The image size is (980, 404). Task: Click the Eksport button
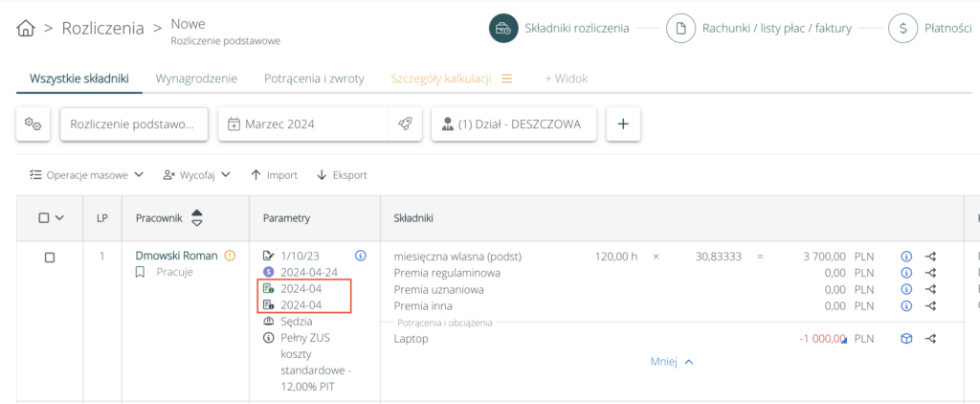coord(342,175)
